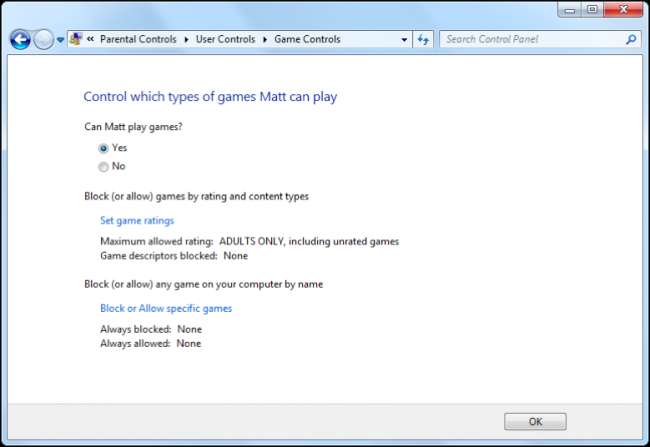Click the magnifying glass search icon
This screenshot has height=447, width=650.
pos(631,40)
